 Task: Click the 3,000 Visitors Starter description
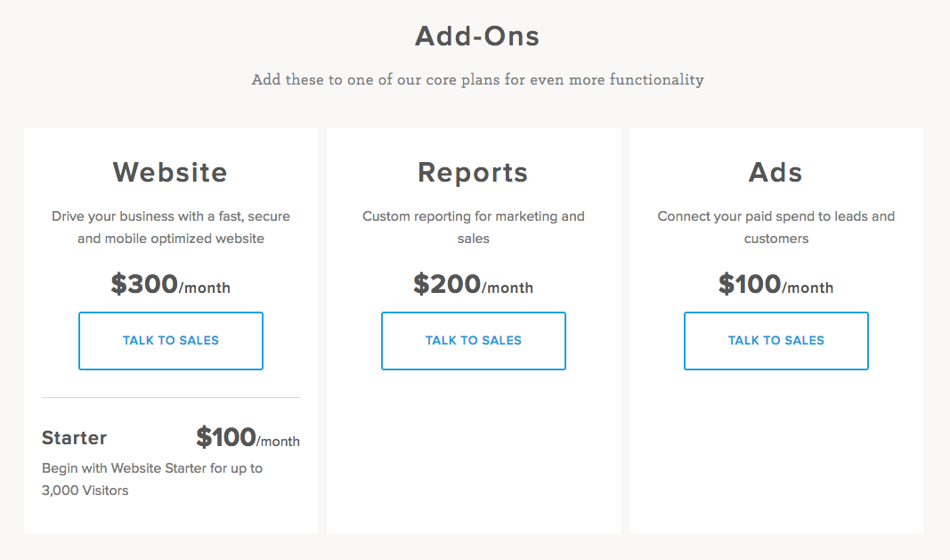152,479
